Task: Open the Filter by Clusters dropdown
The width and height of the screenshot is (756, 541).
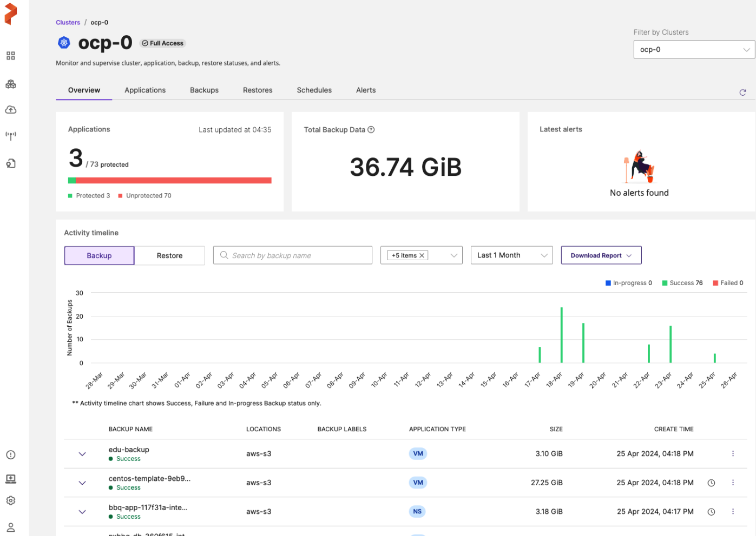Action: (694, 49)
